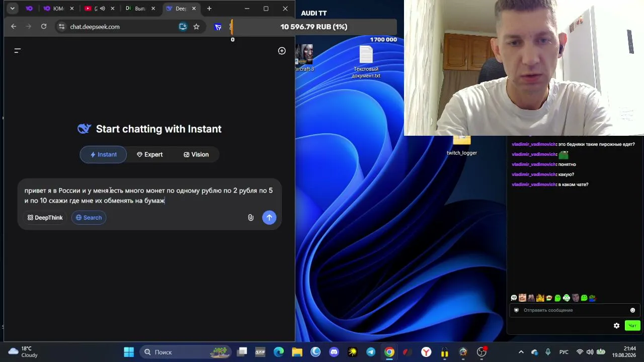Image resolution: width=644 pixels, height=362 pixels.
Task: Open the volume control in system tray
Action: (x=590, y=352)
